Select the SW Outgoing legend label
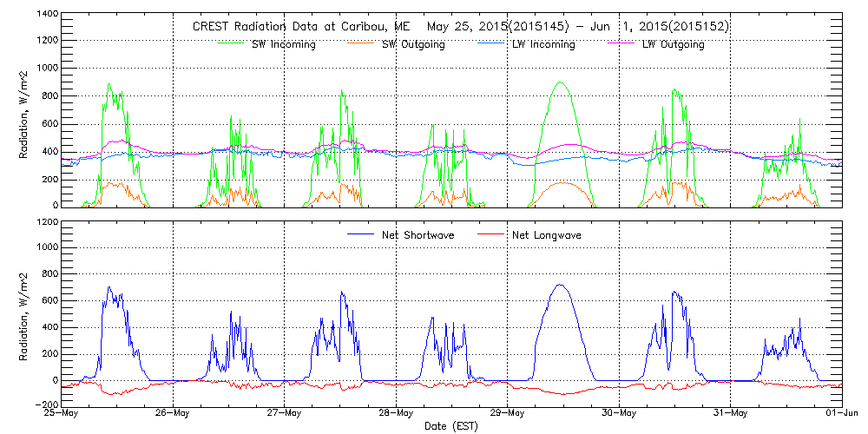This screenshot has width=868, height=434. [413, 44]
